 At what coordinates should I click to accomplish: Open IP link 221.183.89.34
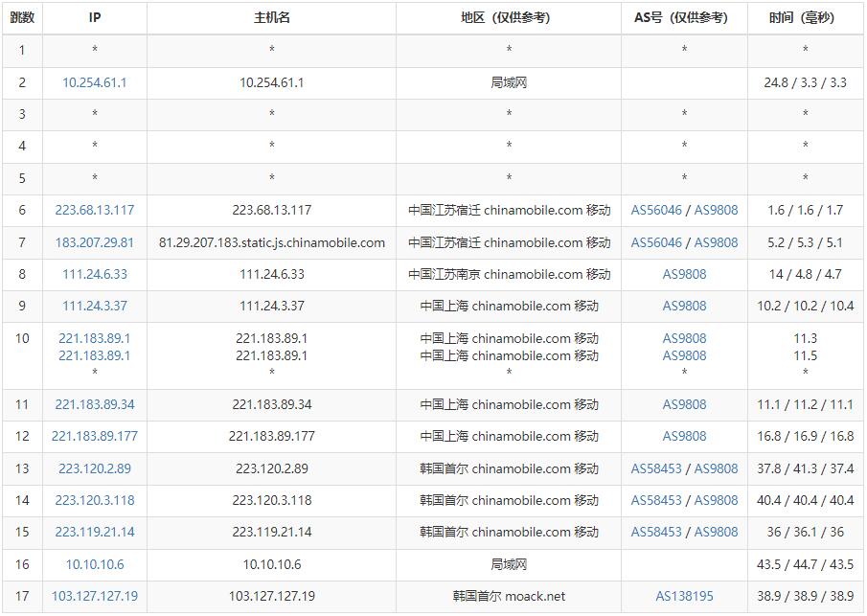95,405
